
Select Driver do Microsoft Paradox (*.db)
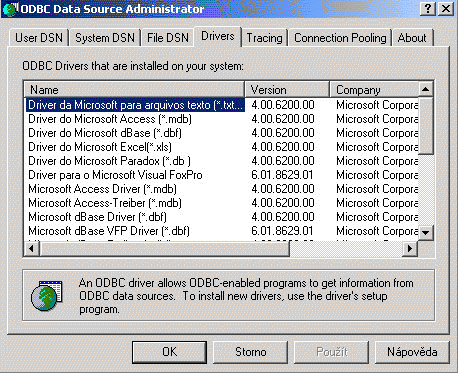110,161
